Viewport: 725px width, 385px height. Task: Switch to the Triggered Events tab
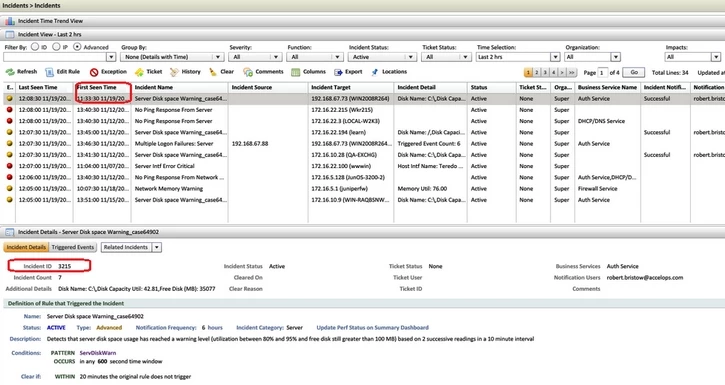73,247
